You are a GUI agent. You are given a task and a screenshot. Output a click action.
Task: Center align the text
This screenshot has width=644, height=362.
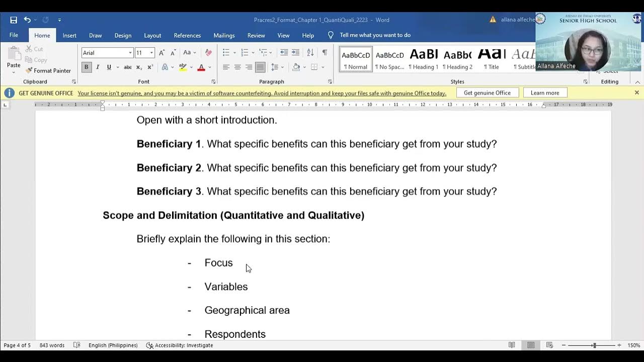tap(237, 67)
